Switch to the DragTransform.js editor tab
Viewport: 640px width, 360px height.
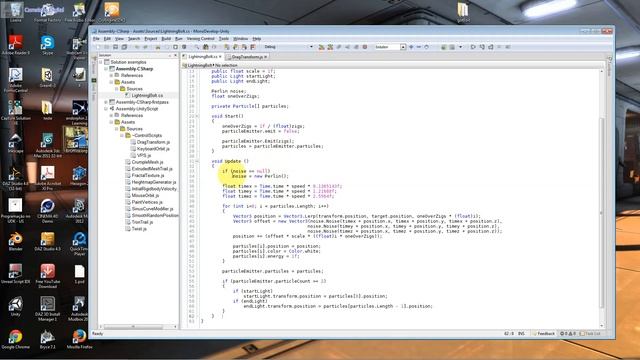coord(246,57)
